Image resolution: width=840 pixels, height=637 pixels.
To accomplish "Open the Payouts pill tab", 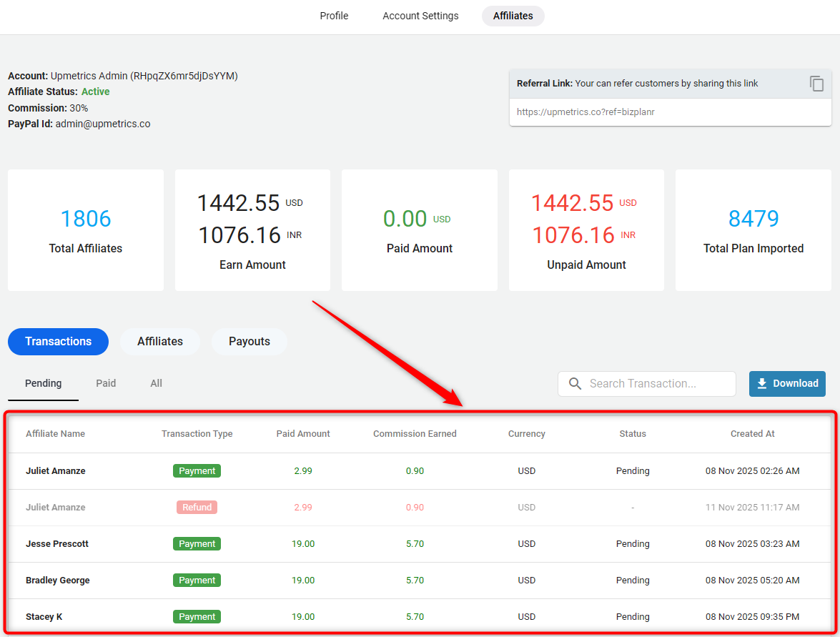I will coord(249,341).
